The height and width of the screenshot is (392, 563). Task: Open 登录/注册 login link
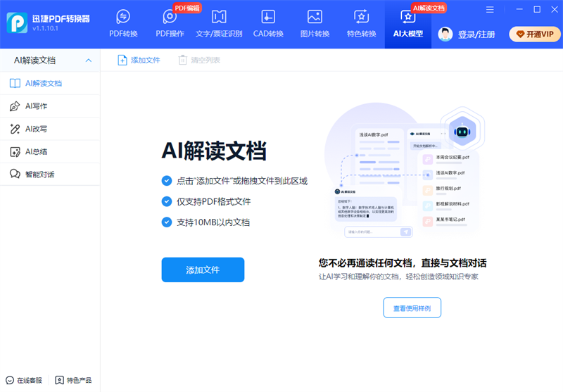[x=476, y=34]
